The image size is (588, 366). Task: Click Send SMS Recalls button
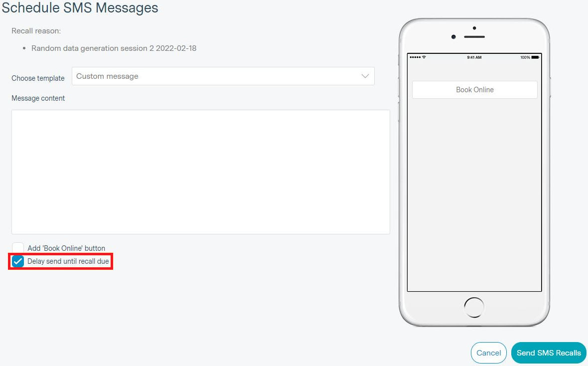pos(549,353)
